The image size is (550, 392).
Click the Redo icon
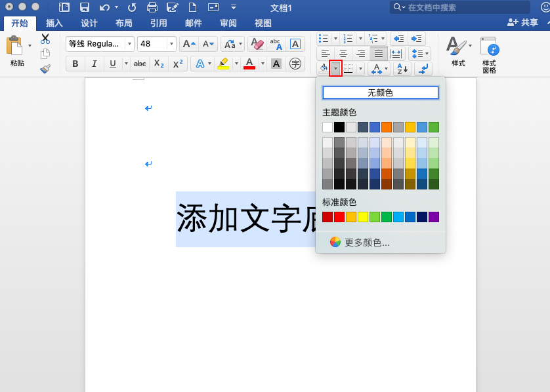pyautogui.click(x=132, y=7)
